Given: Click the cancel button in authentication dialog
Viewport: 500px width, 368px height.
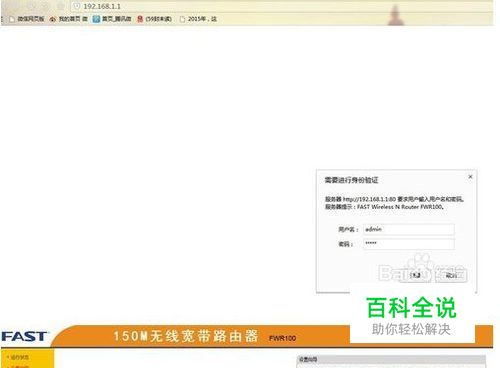Looking at the screenshot, I should tap(451, 275).
